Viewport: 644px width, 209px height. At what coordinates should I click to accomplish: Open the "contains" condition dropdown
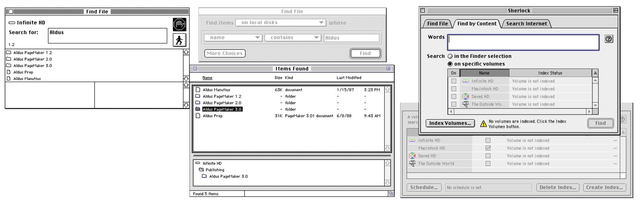[x=292, y=38]
